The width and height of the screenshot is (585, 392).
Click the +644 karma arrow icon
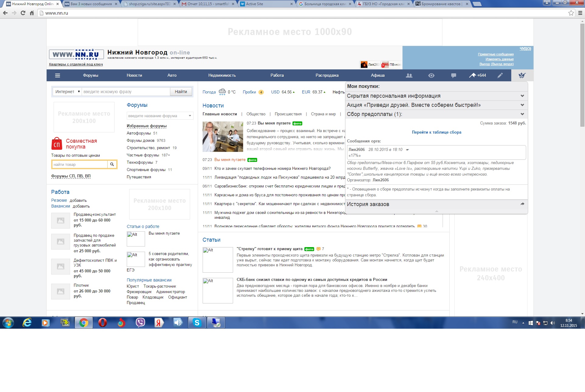(473, 75)
